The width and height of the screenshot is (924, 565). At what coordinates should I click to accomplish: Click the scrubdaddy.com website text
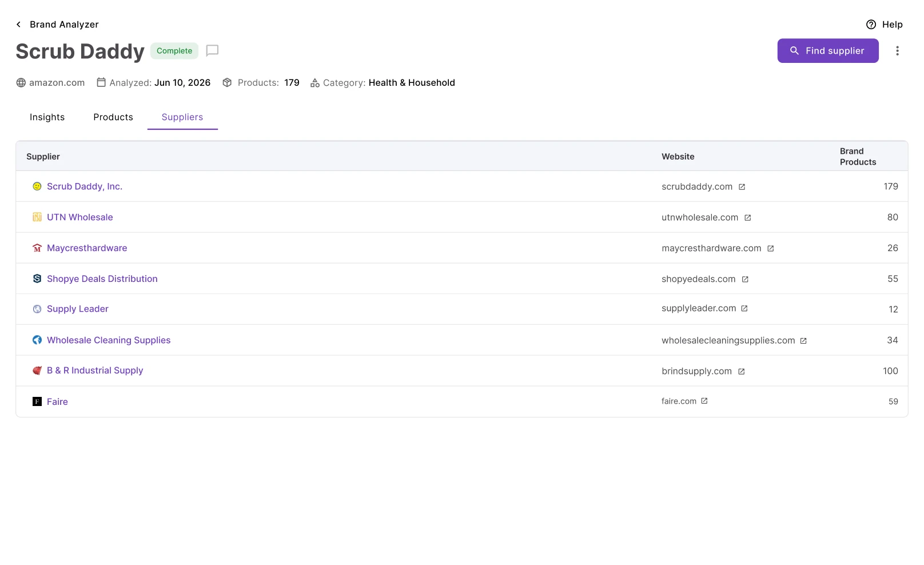pos(697,187)
